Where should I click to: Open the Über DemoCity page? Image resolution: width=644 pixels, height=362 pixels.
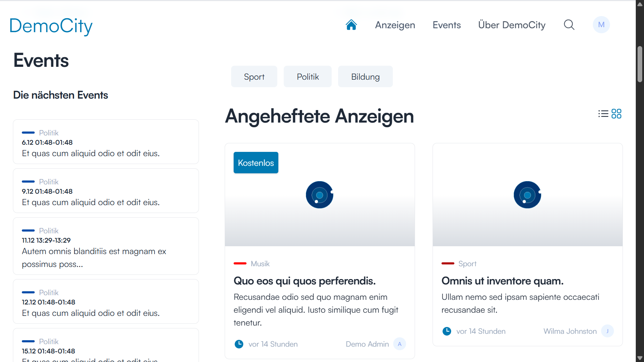[x=512, y=25]
